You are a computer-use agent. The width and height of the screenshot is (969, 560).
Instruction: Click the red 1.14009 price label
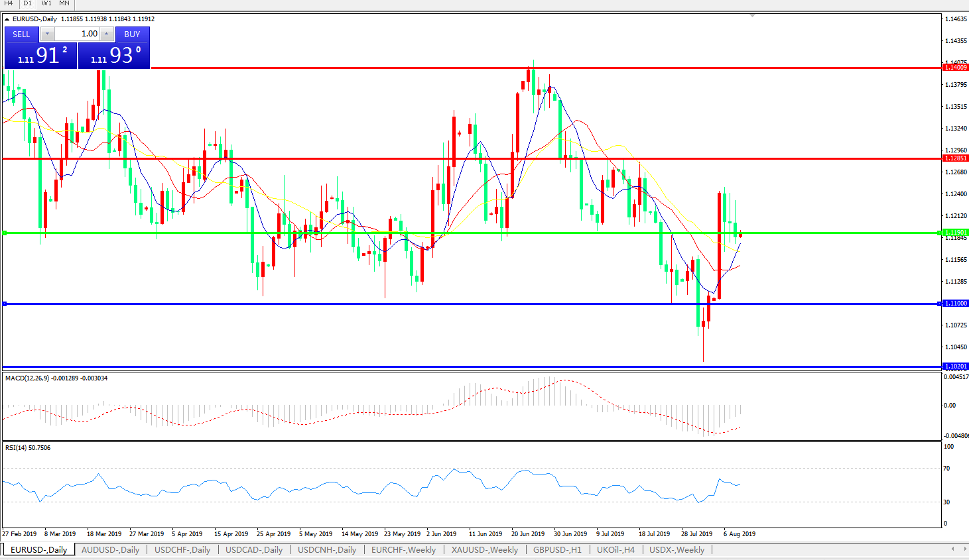click(x=955, y=67)
